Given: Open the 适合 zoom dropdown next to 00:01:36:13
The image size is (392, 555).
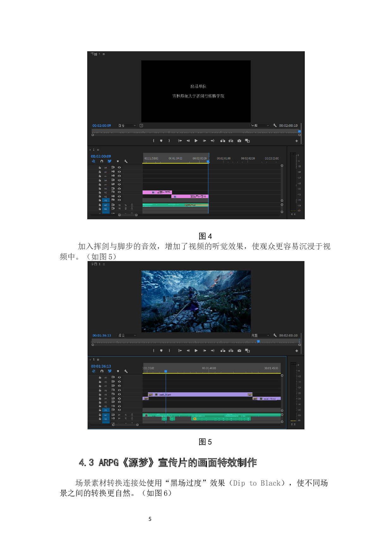Looking at the screenshot, I should coord(127,335).
